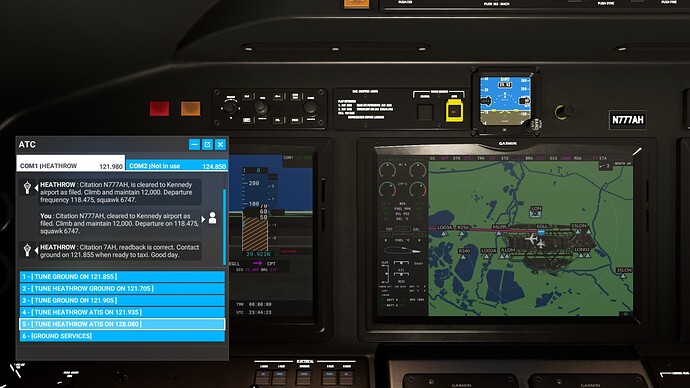Switch to the COM2 Not in use tab

pyautogui.click(x=177, y=165)
